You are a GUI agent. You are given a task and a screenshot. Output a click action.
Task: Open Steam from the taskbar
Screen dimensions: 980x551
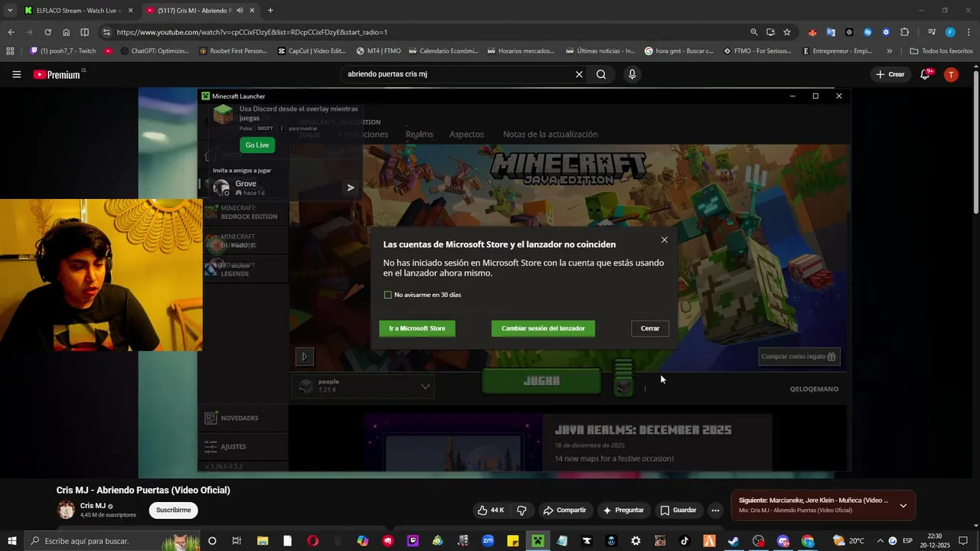coord(733,541)
